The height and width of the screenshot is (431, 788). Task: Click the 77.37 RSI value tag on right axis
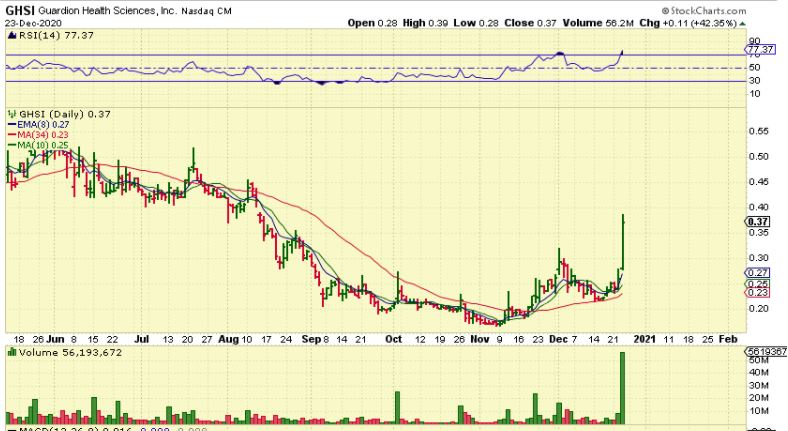point(761,48)
